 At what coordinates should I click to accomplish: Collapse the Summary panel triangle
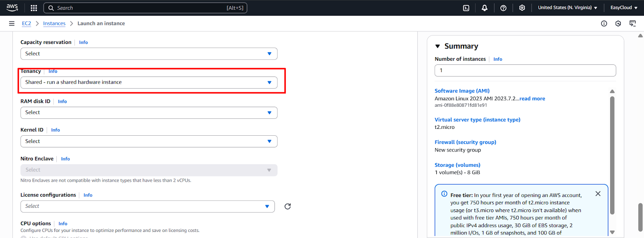click(x=438, y=46)
